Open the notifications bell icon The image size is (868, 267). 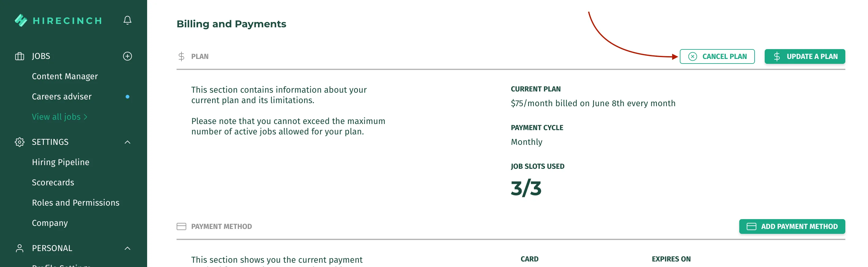(128, 20)
